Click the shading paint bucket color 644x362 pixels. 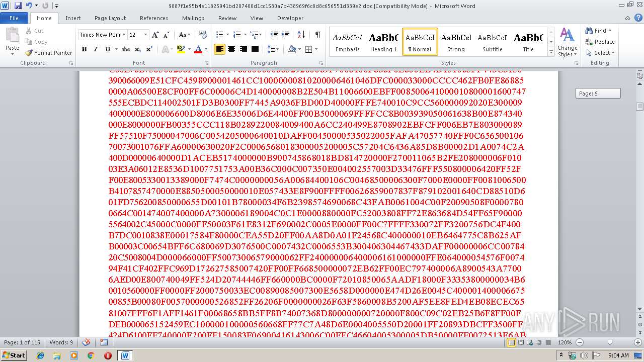[x=292, y=49]
